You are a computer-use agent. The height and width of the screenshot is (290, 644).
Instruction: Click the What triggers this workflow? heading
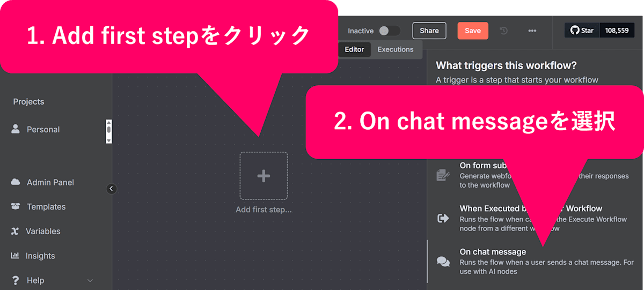click(506, 65)
